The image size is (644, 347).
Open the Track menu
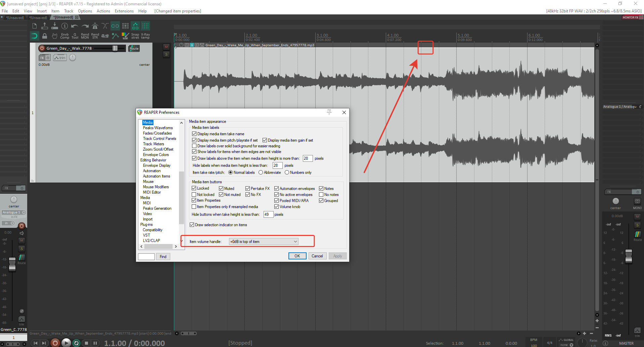point(68,11)
